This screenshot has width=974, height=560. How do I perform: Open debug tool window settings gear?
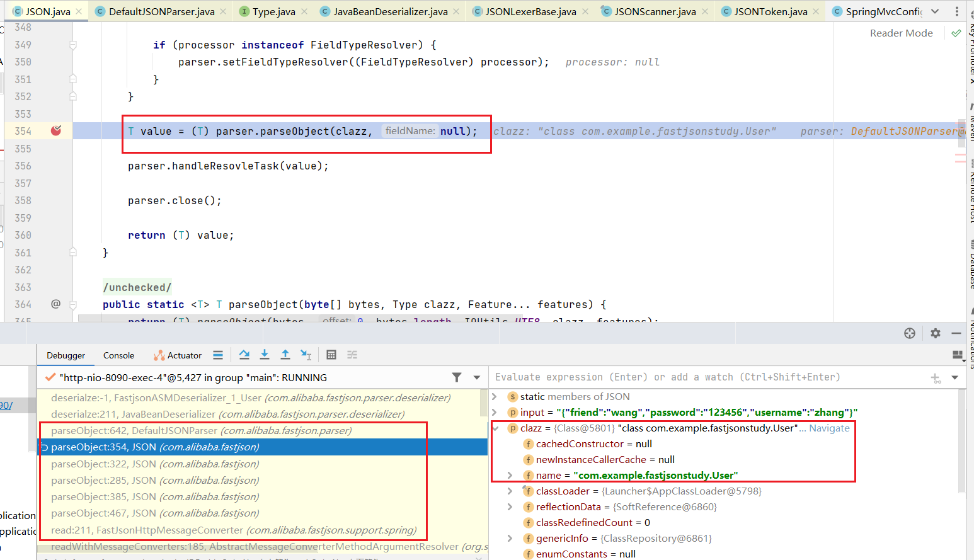pyautogui.click(x=936, y=333)
